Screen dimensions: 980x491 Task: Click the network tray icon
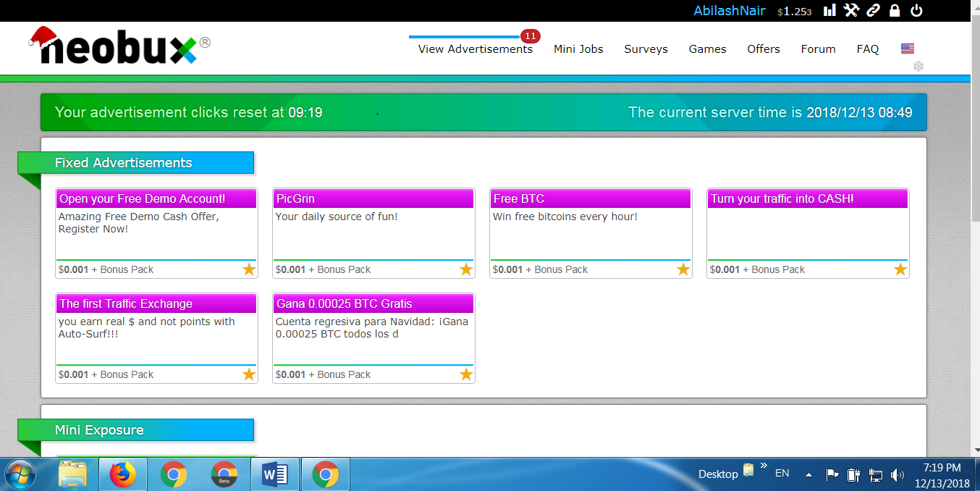[876, 475]
